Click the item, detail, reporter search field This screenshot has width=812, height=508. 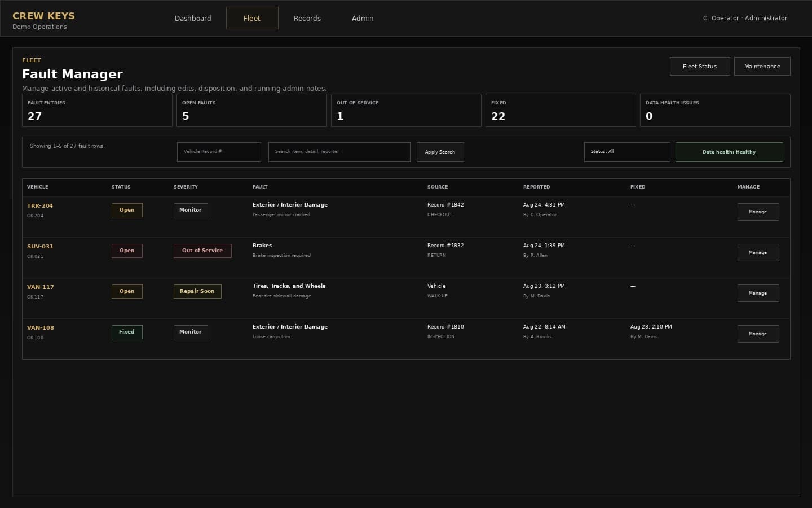[x=339, y=152]
